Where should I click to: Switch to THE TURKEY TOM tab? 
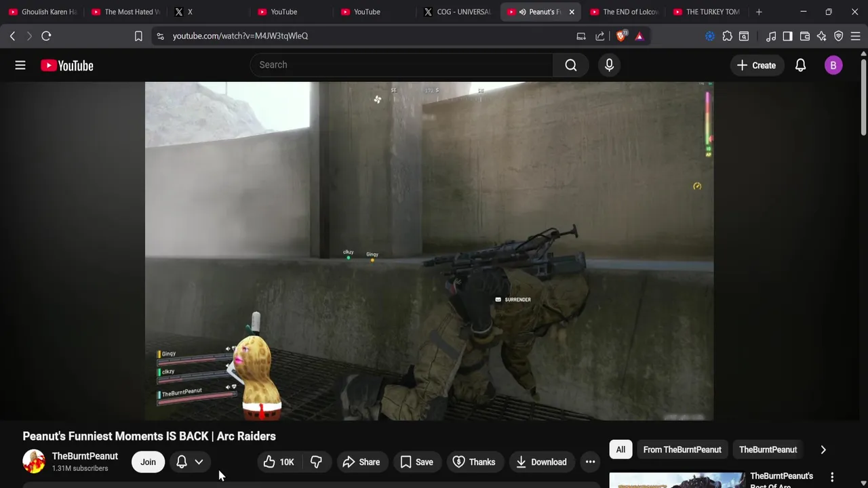[707, 12]
